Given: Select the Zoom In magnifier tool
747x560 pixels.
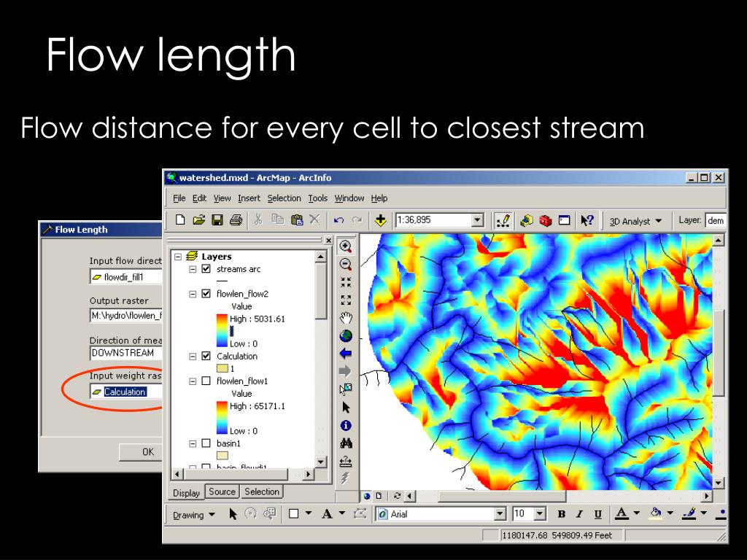Looking at the screenshot, I should point(346,246).
